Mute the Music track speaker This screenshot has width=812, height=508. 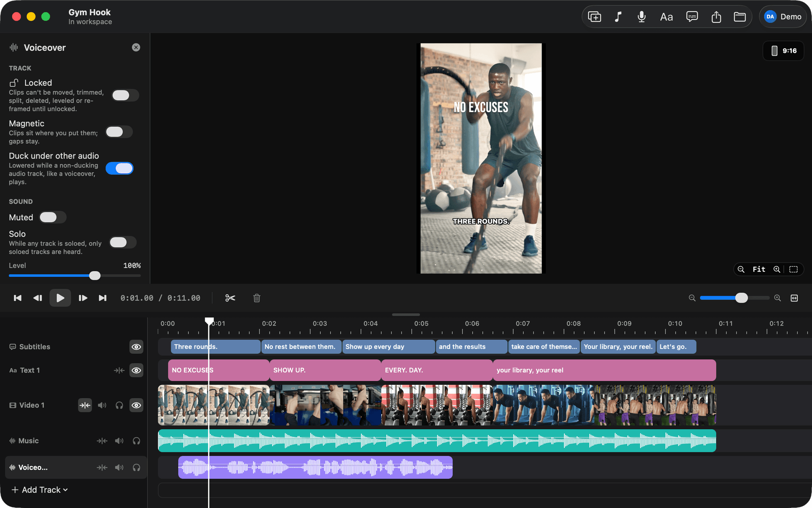click(x=119, y=441)
